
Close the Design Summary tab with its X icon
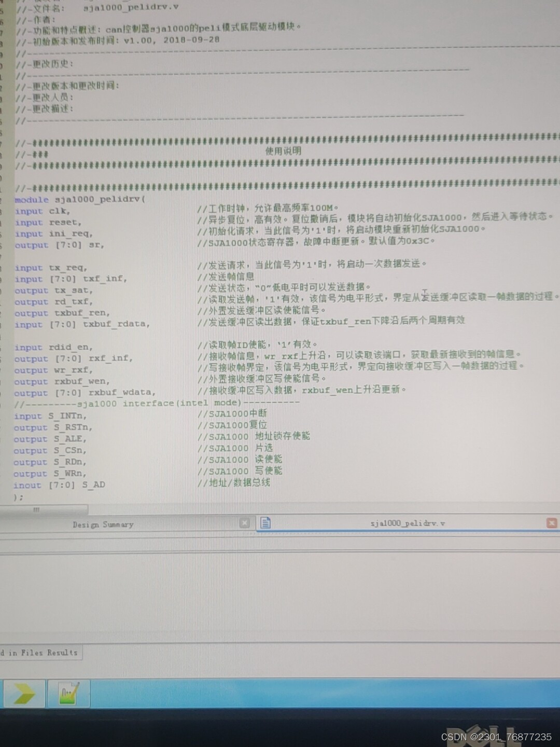[244, 523]
